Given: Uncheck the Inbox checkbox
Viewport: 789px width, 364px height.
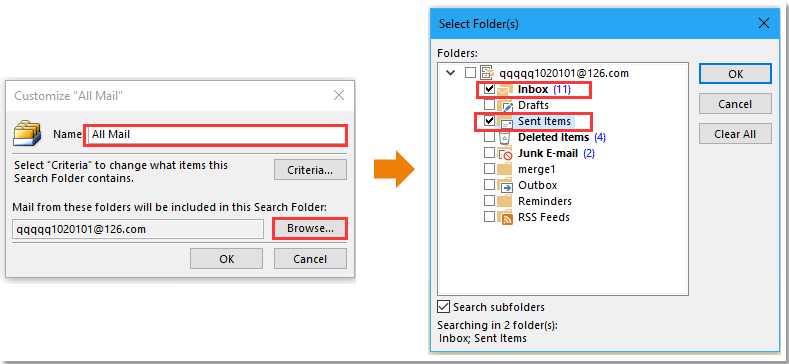Looking at the screenshot, I should pyautogui.click(x=489, y=90).
